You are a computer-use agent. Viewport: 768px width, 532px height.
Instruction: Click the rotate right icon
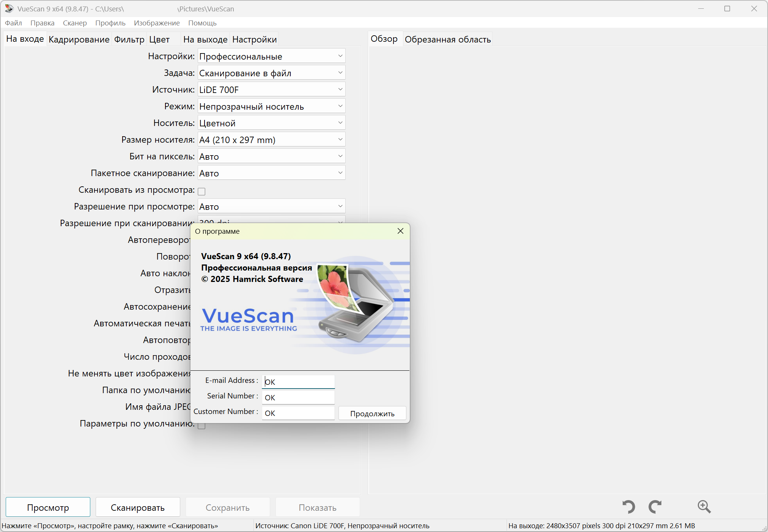(x=655, y=507)
